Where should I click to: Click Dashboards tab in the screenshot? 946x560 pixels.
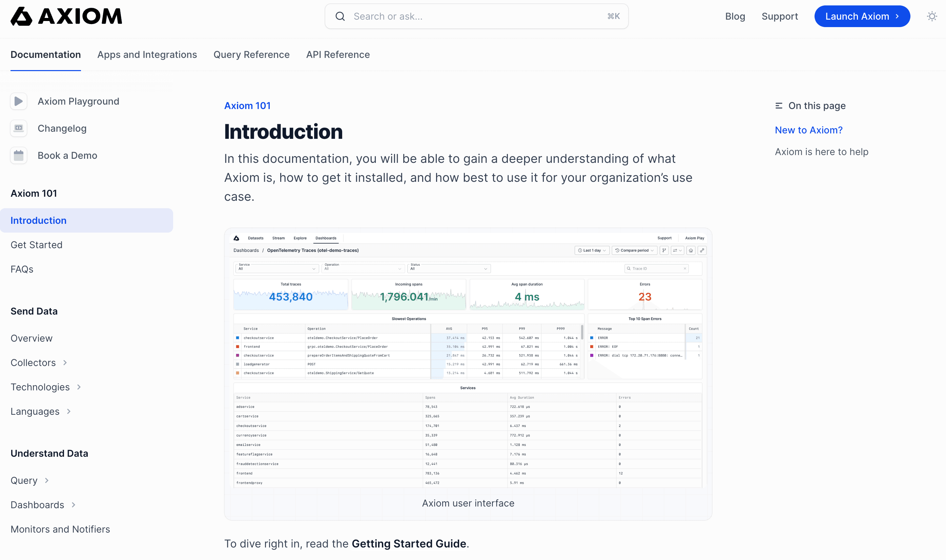326,238
